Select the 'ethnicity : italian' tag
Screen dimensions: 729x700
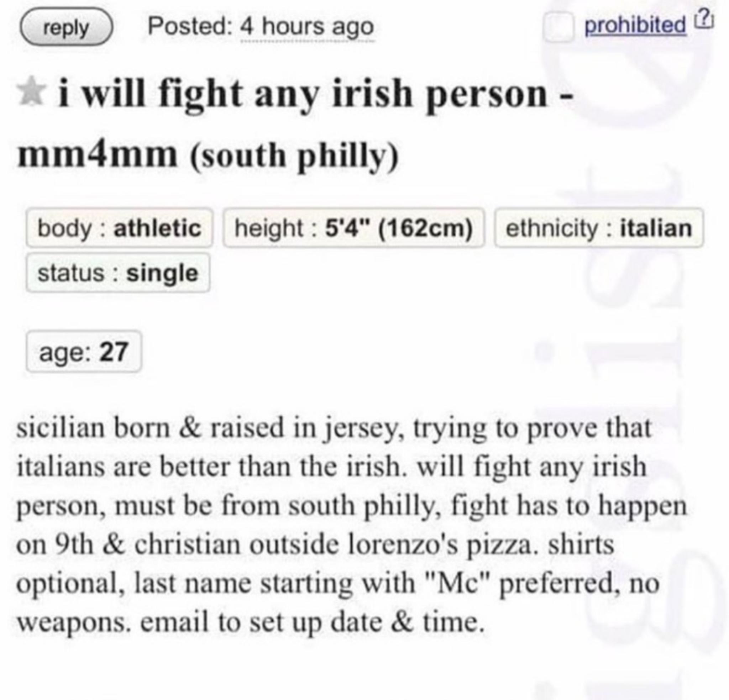599,228
